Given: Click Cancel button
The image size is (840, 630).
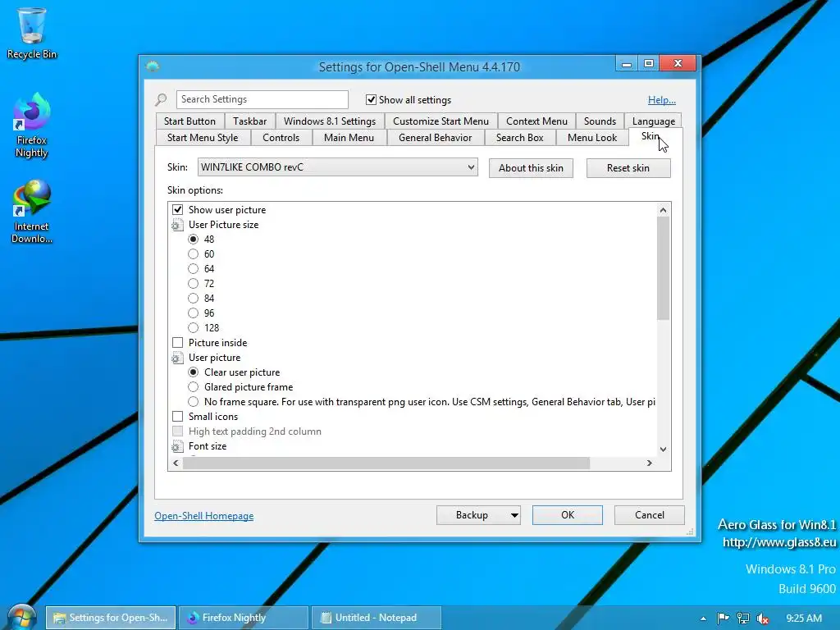Looking at the screenshot, I should point(650,515).
